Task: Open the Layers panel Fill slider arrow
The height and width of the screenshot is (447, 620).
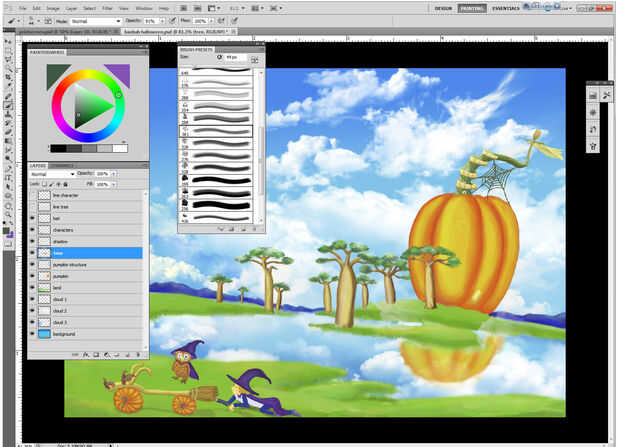Action: tap(114, 184)
